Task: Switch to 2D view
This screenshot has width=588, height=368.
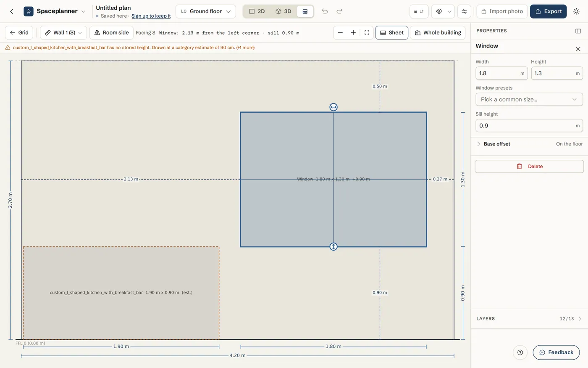Action: click(257, 11)
